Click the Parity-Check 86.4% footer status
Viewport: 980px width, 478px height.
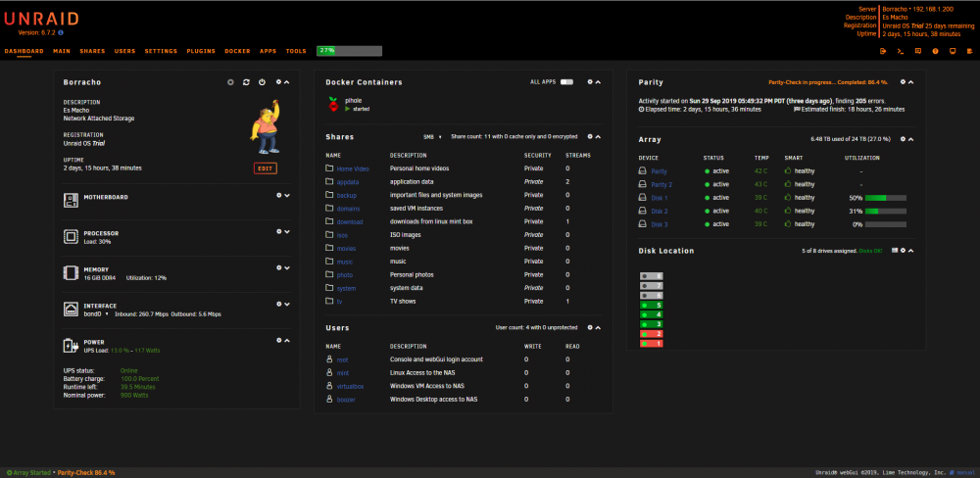[86, 473]
